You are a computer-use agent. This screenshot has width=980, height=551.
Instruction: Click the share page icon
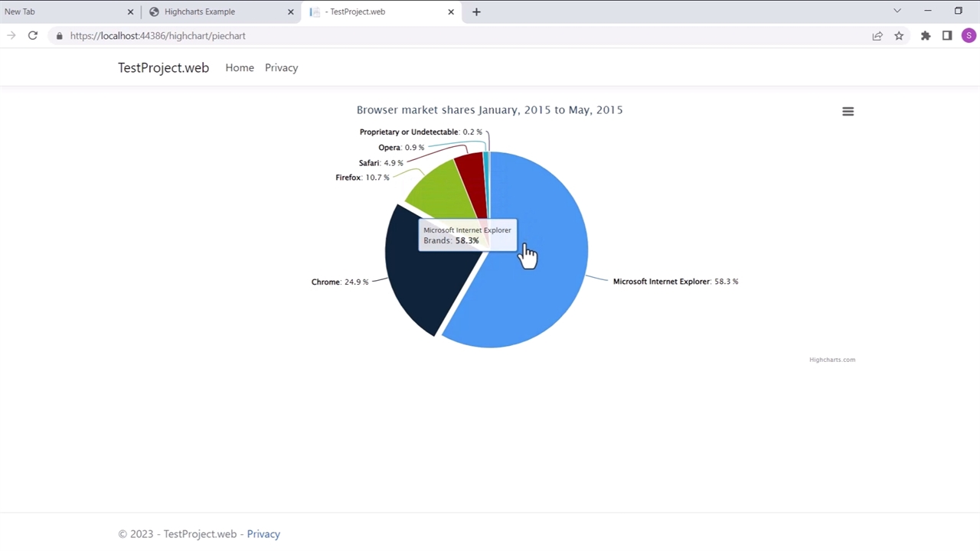877,36
